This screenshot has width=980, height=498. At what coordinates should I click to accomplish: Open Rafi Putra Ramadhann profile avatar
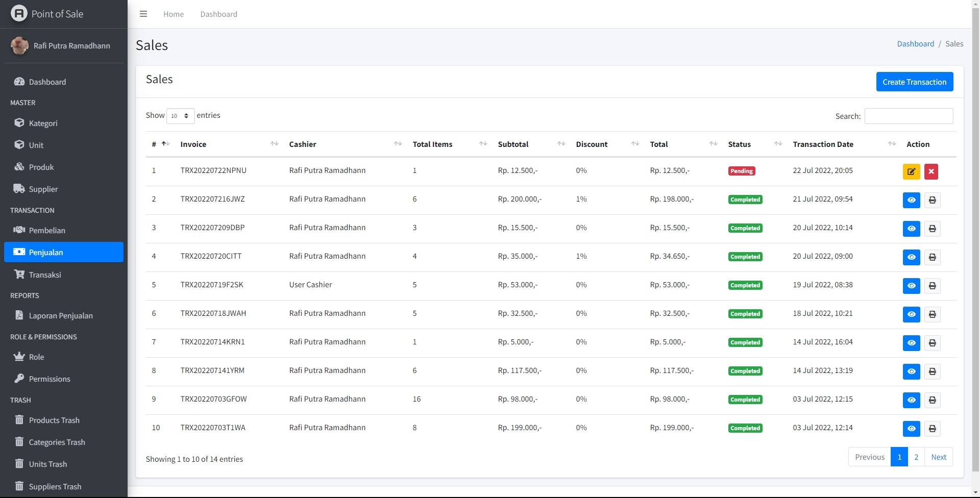pos(19,45)
